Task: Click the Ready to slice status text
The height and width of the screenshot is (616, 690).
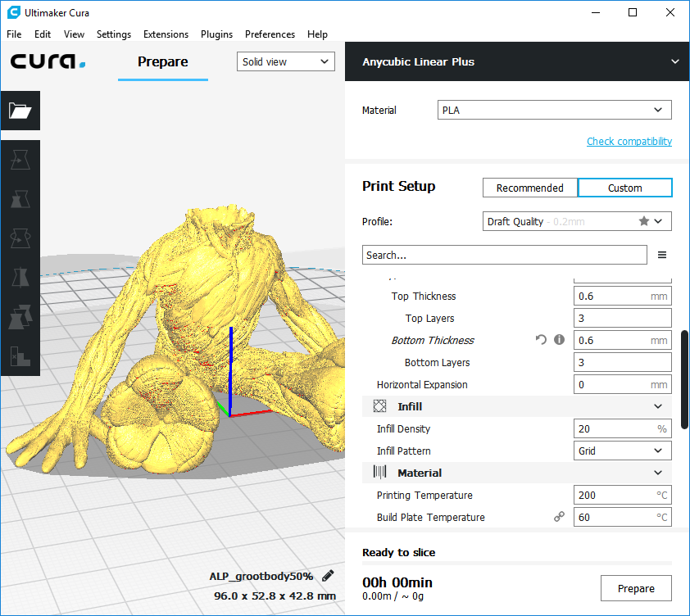Action: 399,553
